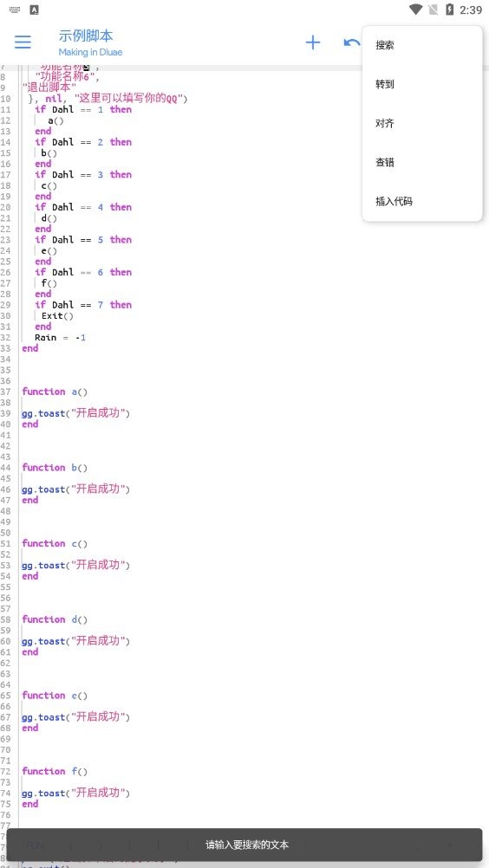Place cursor on "if Dahl == 2 then"

[x=83, y=142]
